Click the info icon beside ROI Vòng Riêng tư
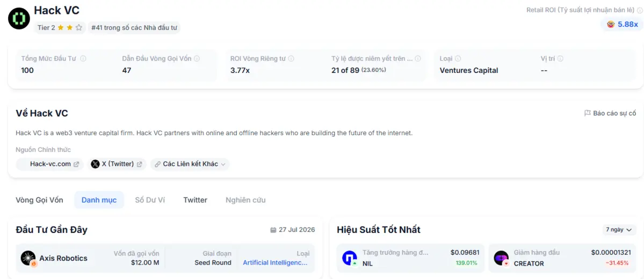 [x=291, y=58]
